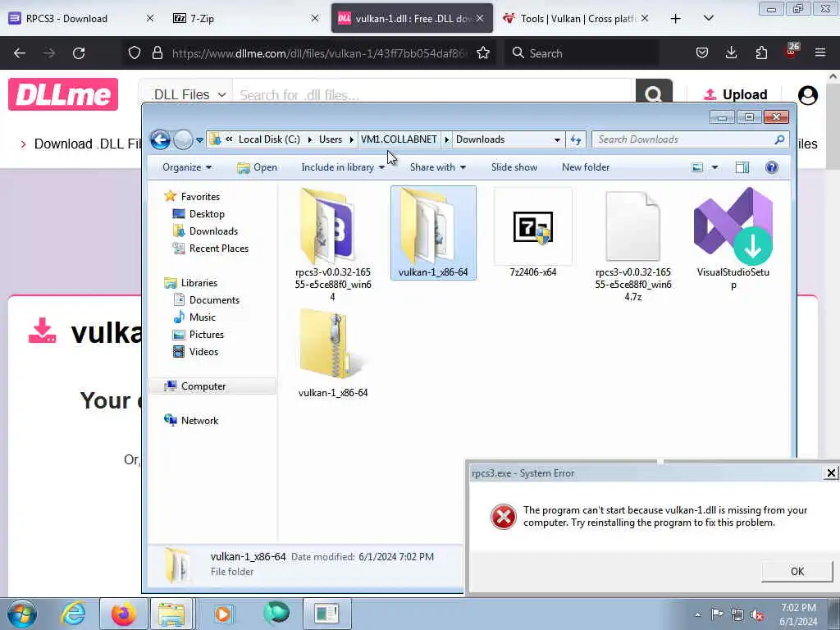This screenshot has width=840, height=630.
Task: Show hidden system tray icons
Action: pyautogui.click(x=697, y=615)
